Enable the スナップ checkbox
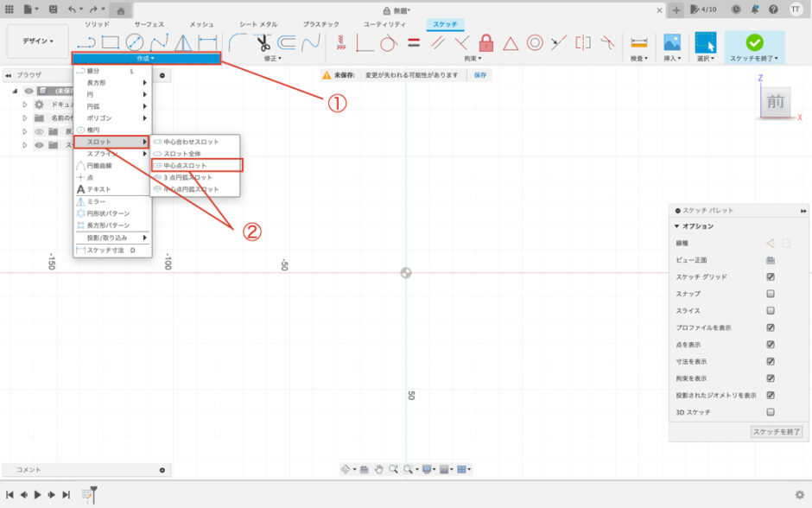Screen dimensions: 812x508 coord(770,294)
